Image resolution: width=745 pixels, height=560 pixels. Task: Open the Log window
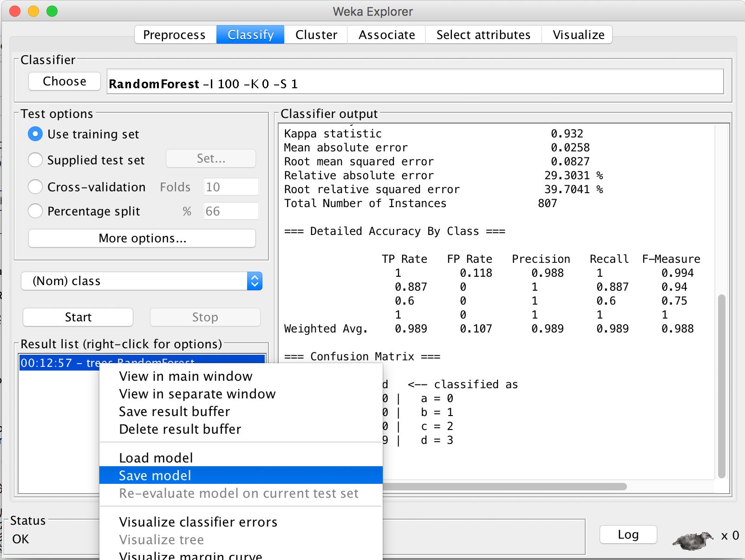pos(628,534)
